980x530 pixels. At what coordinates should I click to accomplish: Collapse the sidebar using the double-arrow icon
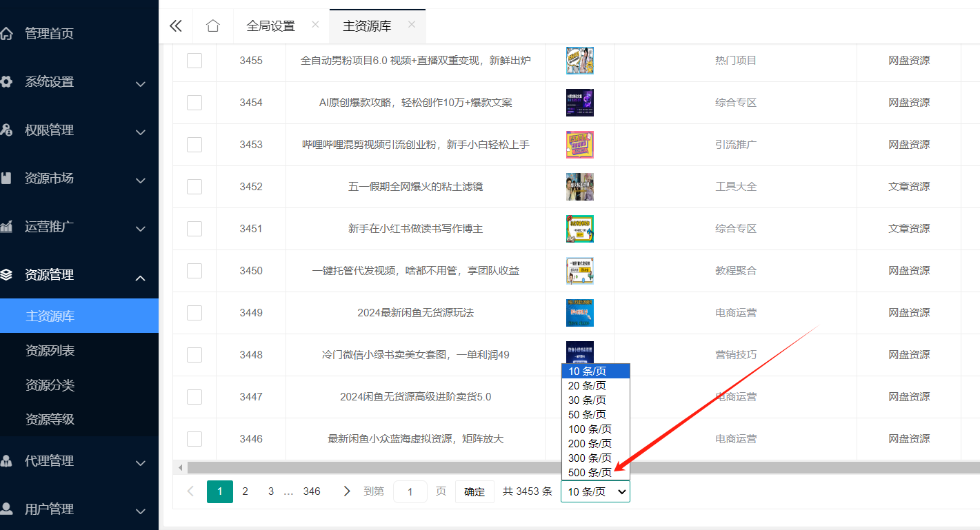pyautogui.click(x=175, y=26)
